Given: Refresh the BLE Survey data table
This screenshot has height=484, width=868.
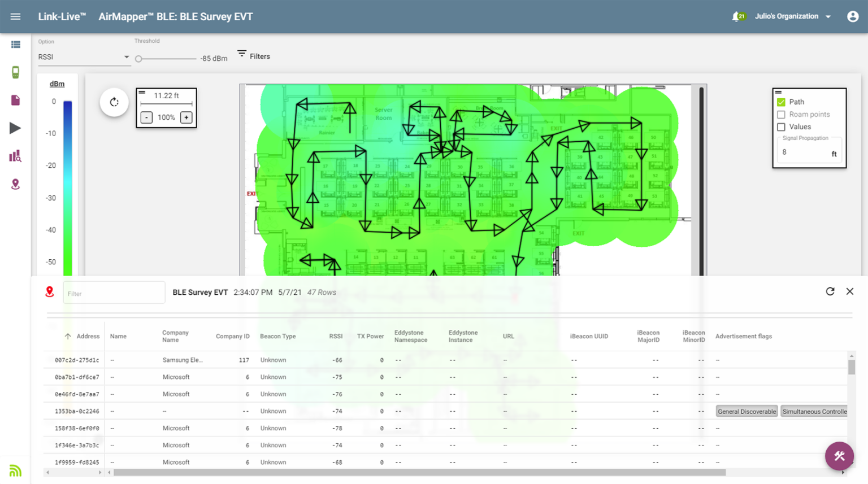Looking at the screenshot, I should click(x=830, y=291).
